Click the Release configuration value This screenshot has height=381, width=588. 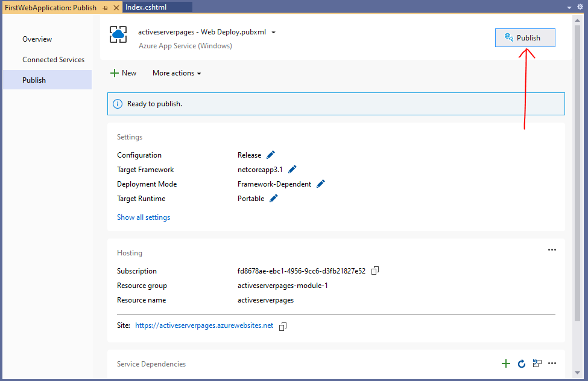point(249,155)
